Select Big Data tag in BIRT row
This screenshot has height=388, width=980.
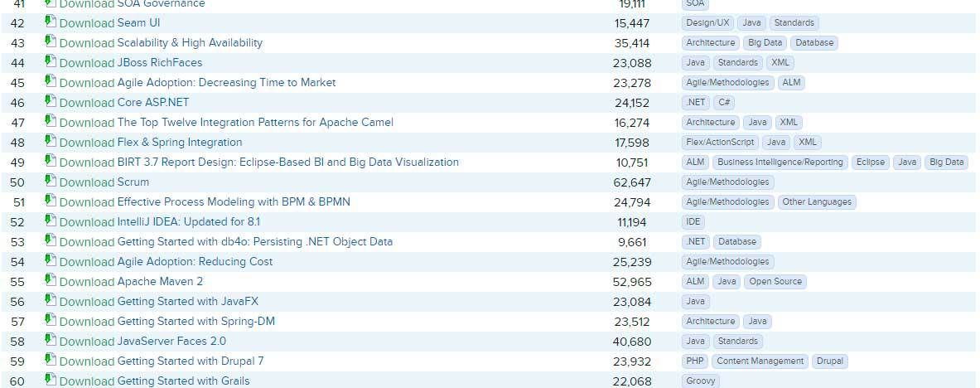[x=946, y=162]
